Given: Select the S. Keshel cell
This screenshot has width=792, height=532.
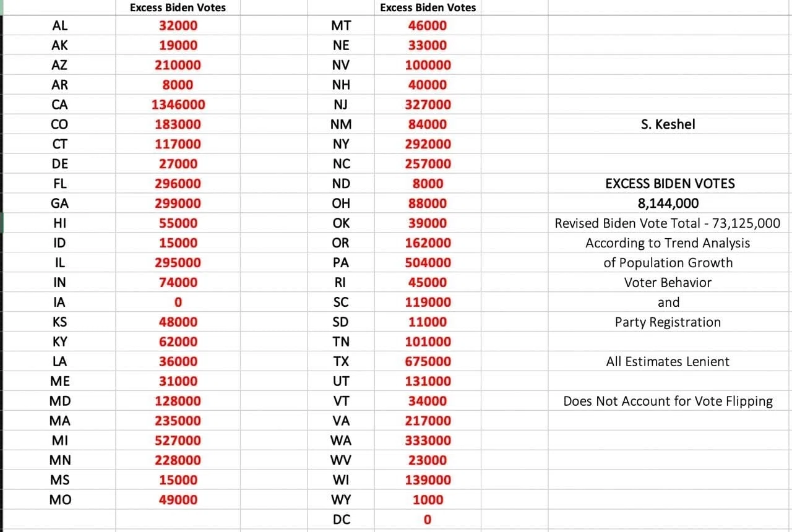Looking at the screenshot, I should [668, 124].
